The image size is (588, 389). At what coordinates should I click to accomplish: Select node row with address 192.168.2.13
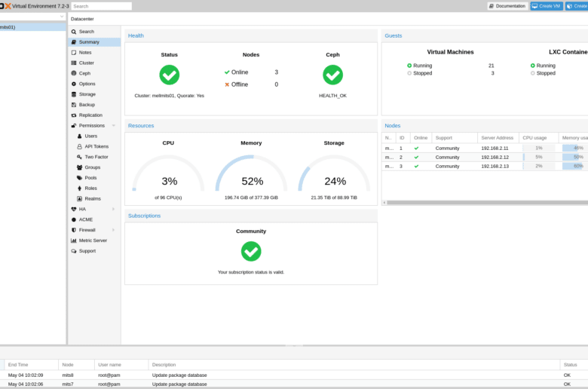tap(485, 166)
